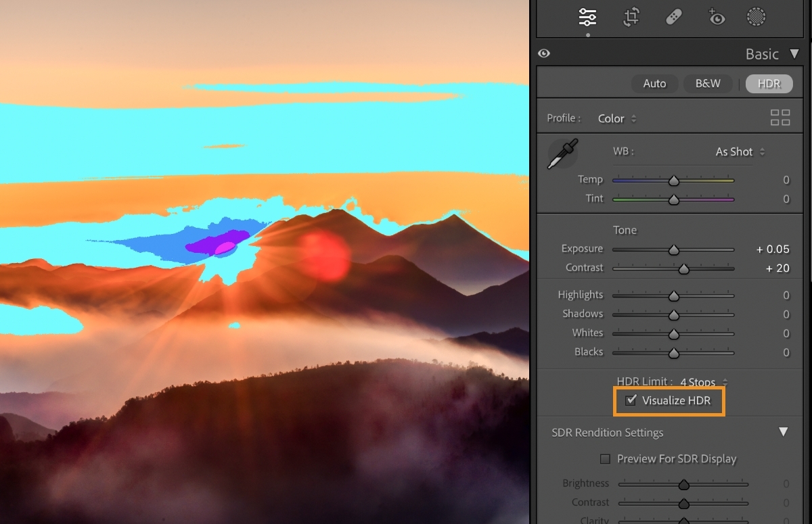Image resolution: width=812 pixels, height=524 pixels.
Task: Enable Preview For SDR Display
Action: (605, 458)
